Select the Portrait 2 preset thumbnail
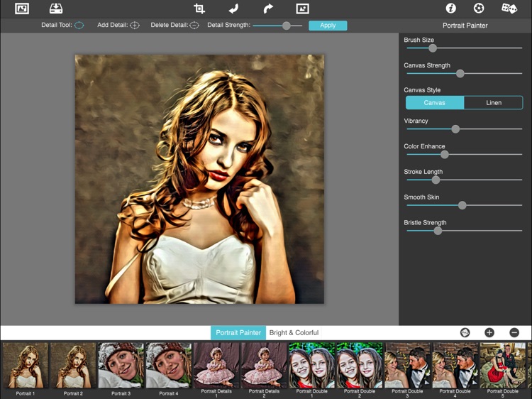Image resolution: width=532 pixels, height=399 pixels. pos(73,366)
